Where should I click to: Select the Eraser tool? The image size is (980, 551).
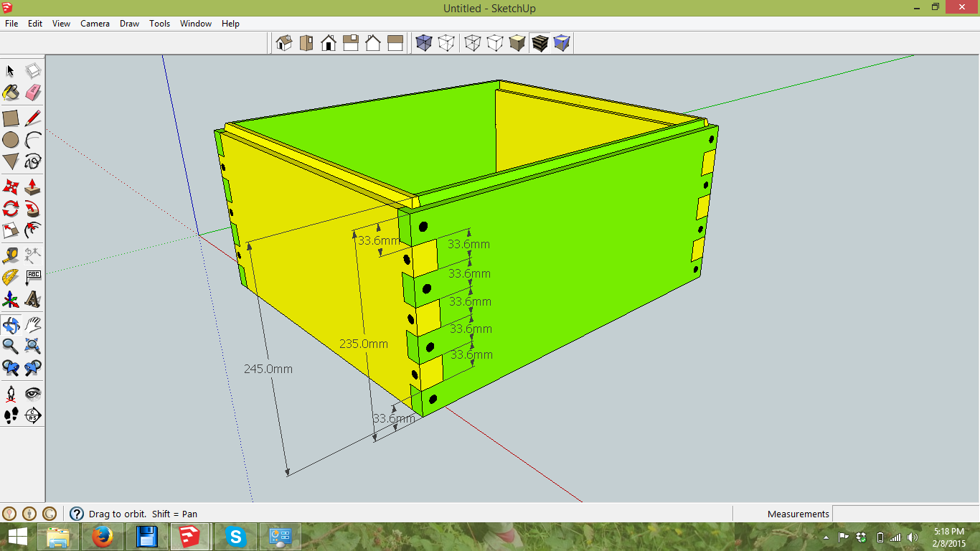point(33,93)
